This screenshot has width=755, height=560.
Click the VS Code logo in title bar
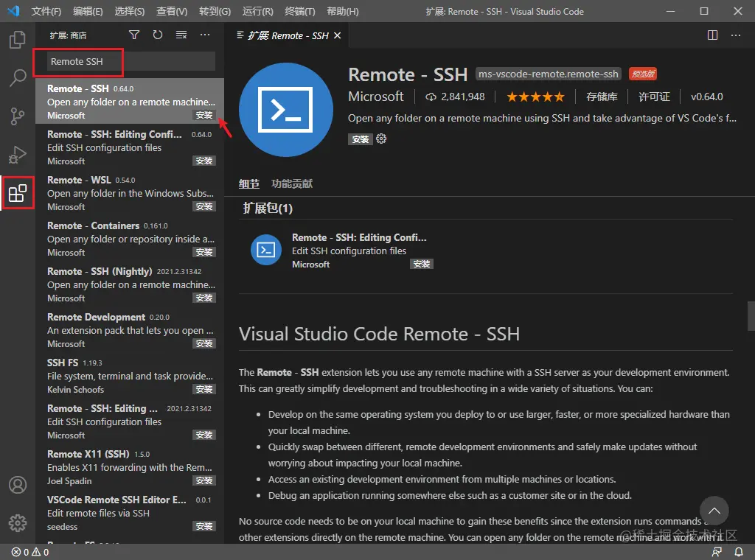coord(13,11)
